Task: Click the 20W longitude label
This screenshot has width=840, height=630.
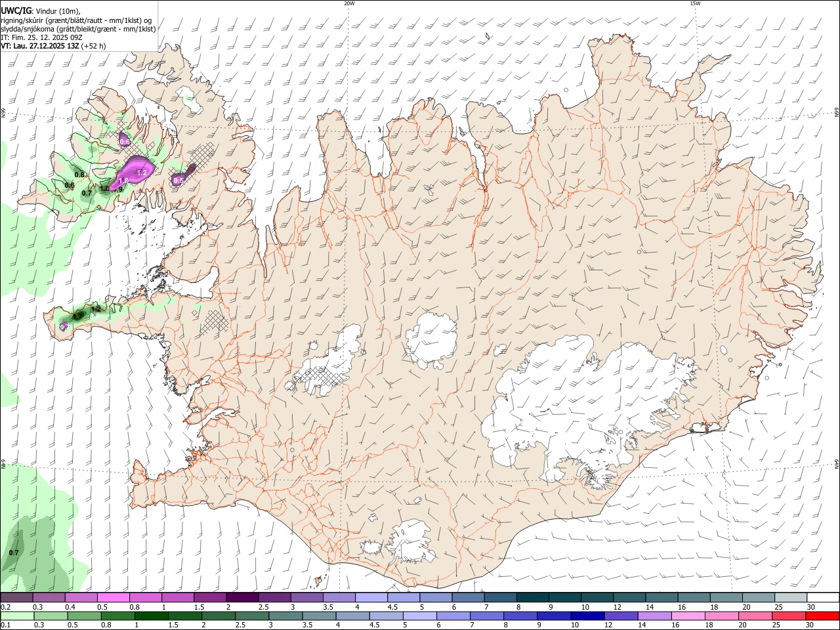Action: click(x=349, y=3)
